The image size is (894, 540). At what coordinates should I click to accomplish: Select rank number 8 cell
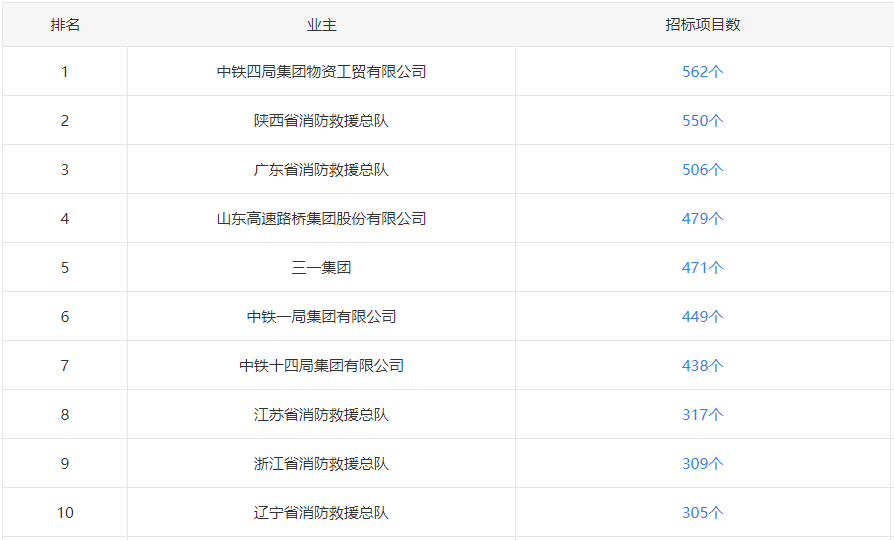coord(65,415)
